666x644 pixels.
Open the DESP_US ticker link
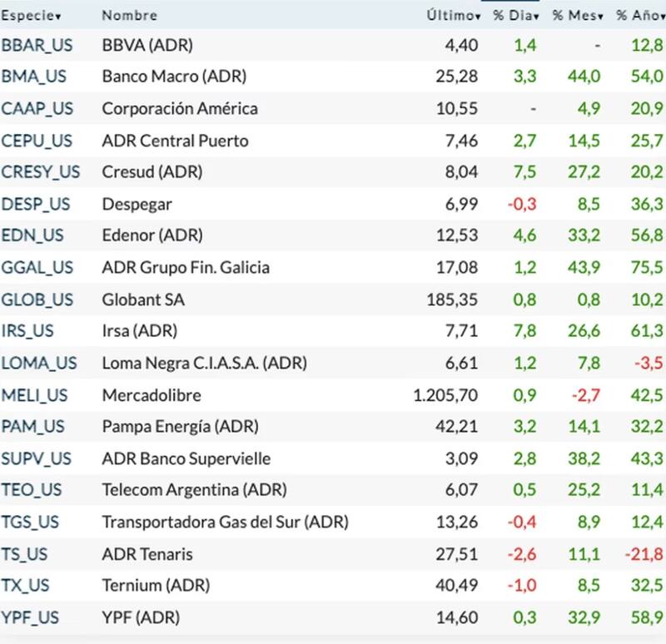pos(36,204)
